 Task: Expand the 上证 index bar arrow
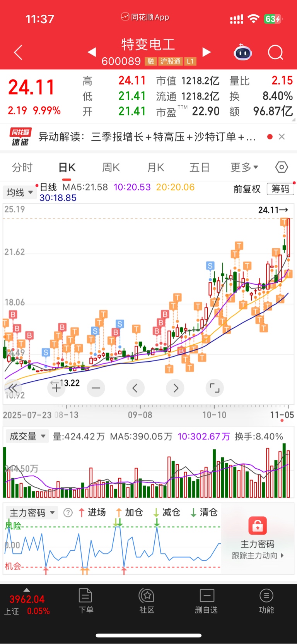pos(26,590)
